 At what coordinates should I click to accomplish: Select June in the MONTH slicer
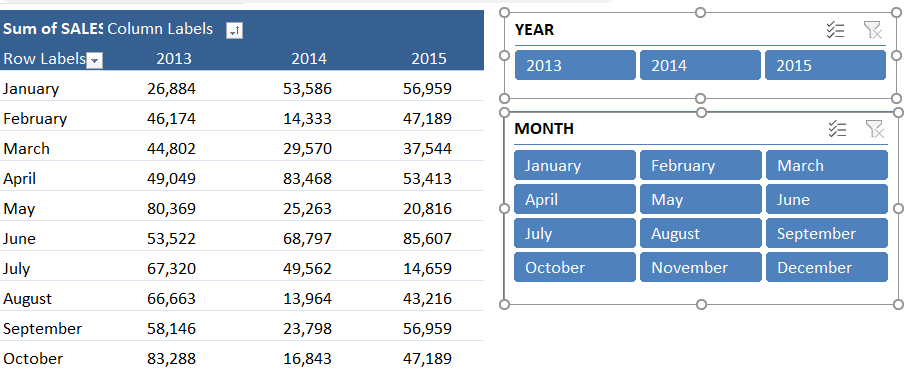pos(827,199)
